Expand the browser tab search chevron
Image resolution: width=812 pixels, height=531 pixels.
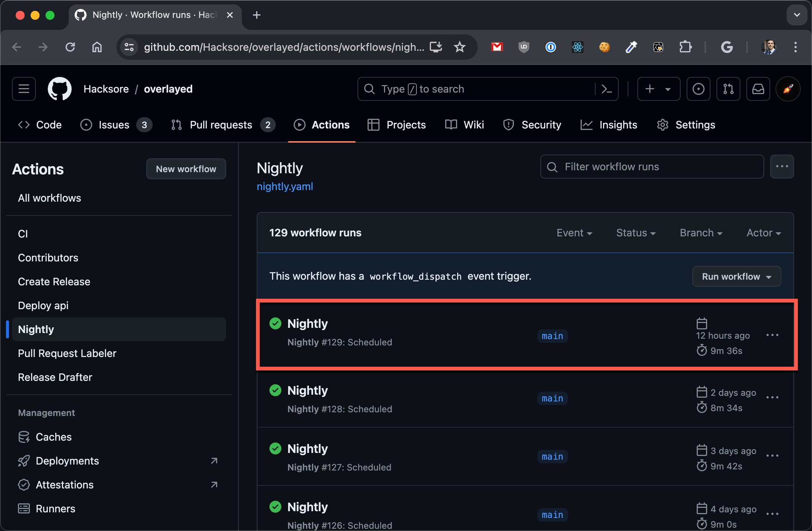tap(797, 15)
